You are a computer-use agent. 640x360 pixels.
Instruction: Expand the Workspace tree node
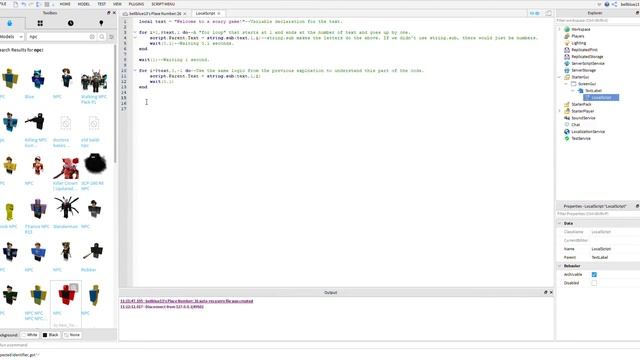pyautogui.click(x=560, y=29)
